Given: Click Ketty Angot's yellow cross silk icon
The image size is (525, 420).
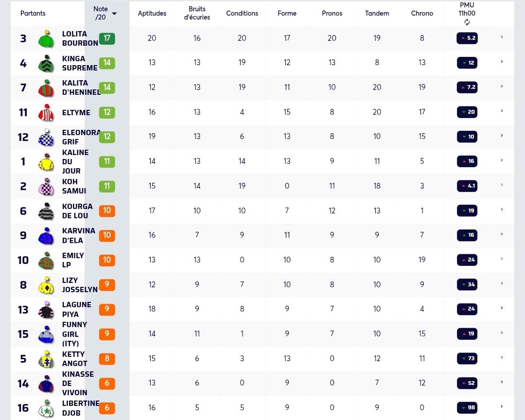Looking at the screenshot, I should [x=46, y=359].
